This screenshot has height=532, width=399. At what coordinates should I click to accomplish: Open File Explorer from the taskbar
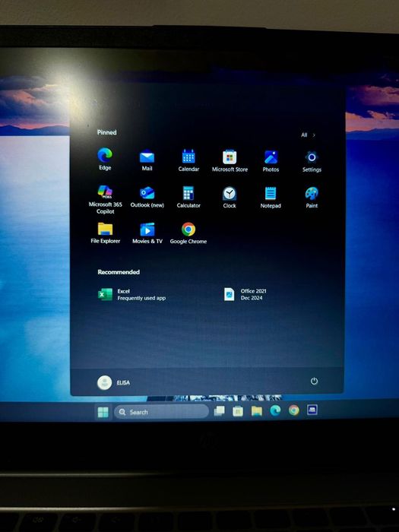(257, 411)
